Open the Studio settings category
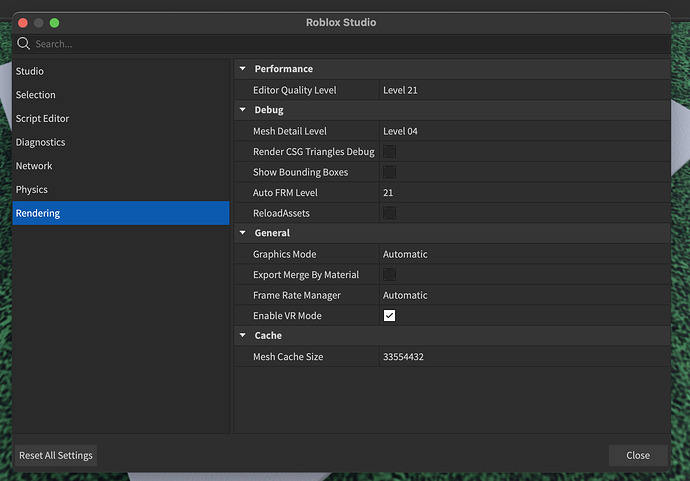 click(x=121, y=71)
